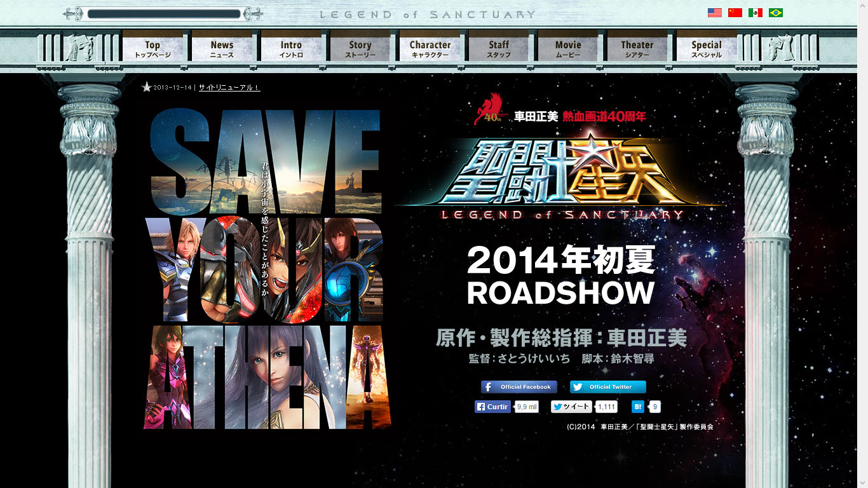The width and height of the screenshot is (868, 488).
Task: Click the (C)2014 copyright notice
Action: point(640,427)
